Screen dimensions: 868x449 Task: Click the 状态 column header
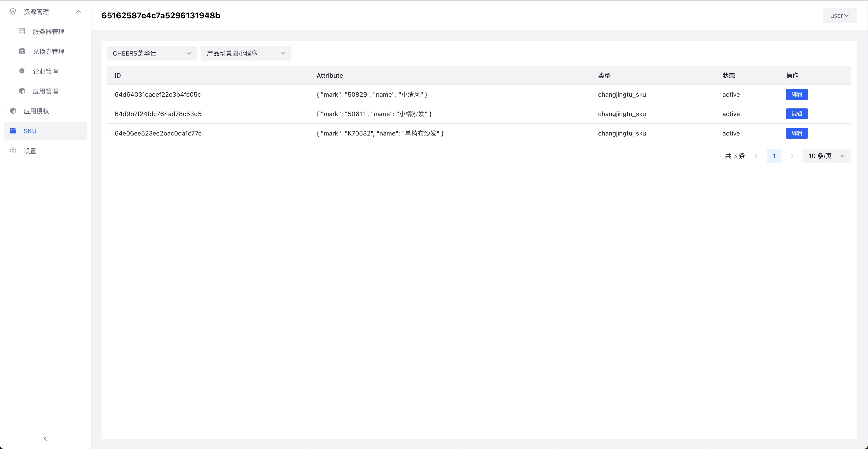[x=728, y=75]
